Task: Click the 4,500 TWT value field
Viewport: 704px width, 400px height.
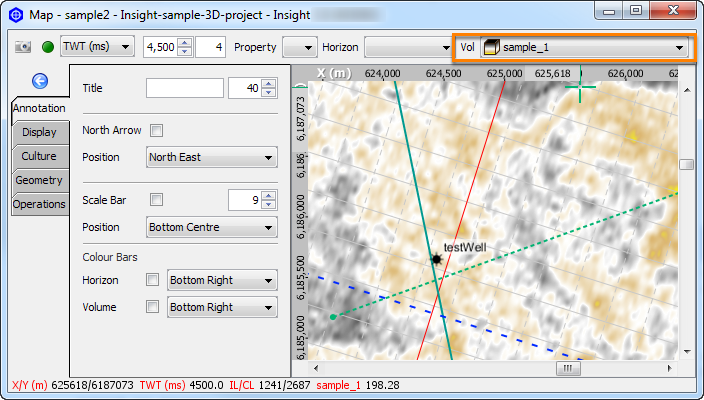Action: 161,47
